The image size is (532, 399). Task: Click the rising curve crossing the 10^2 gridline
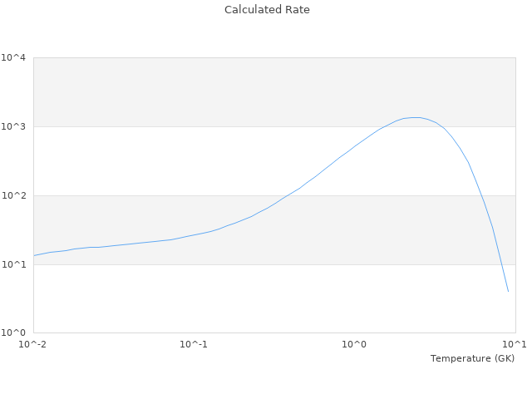tap(290, 195)
